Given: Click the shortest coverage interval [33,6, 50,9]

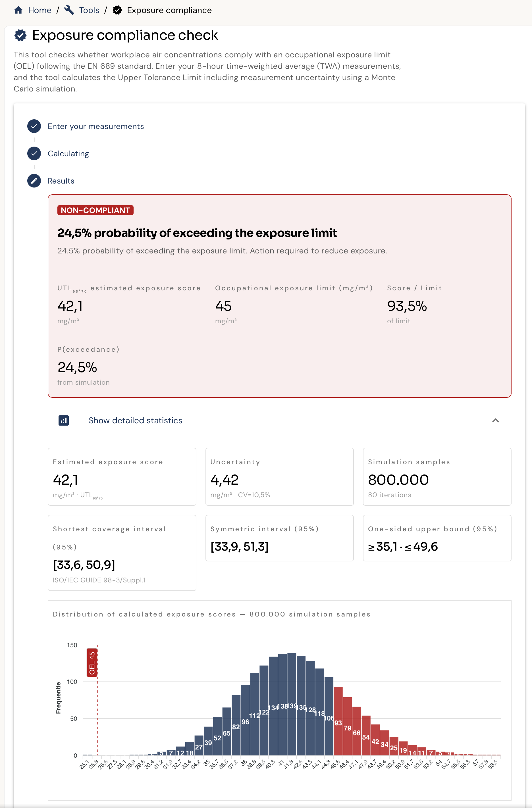Looking at the screenshot, I should [84, 565].
